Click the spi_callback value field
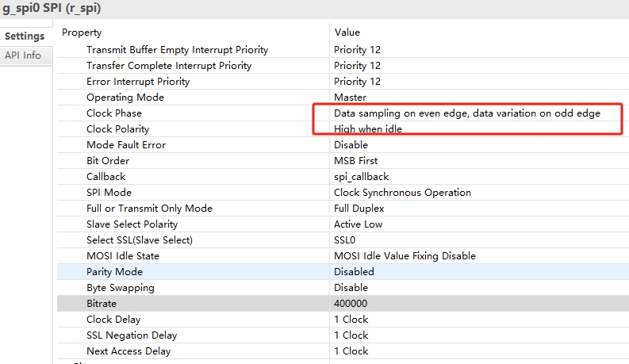This screenshot has width=629, height=364. [x=362, y=177]
